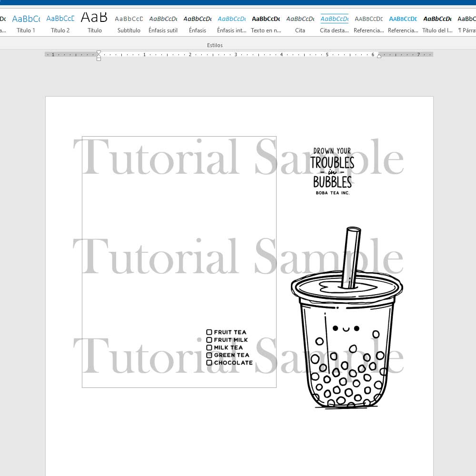Tick the Fruit Tea checkbox
Screen dimensions: 476x476
point(209,332)
